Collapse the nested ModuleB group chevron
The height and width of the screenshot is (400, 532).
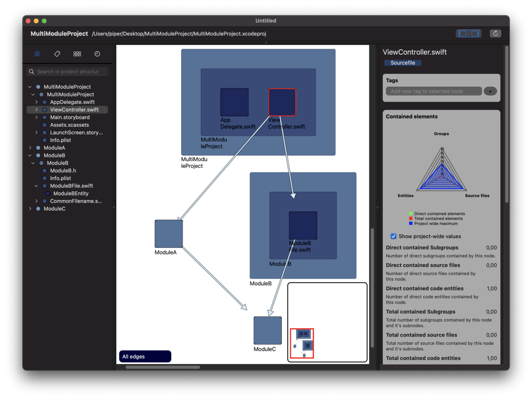(x=33, y=163)
